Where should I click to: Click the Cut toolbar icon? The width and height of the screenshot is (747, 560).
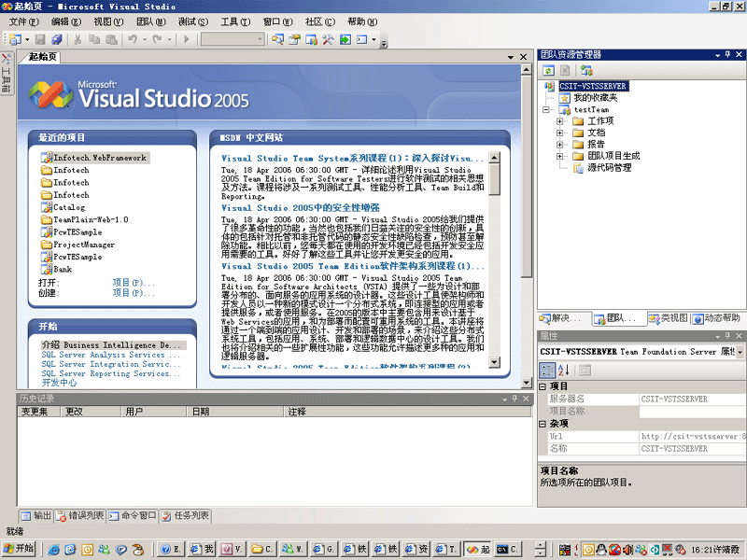click(78, 39)
